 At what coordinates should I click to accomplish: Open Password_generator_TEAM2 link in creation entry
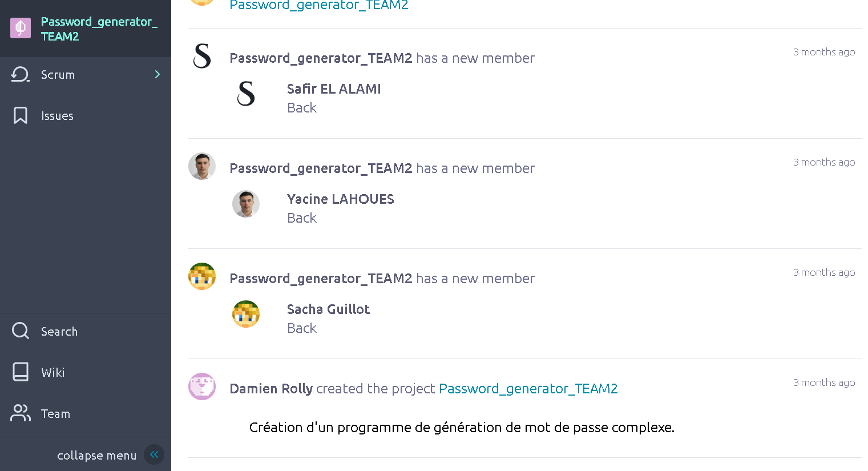point(528,389)
